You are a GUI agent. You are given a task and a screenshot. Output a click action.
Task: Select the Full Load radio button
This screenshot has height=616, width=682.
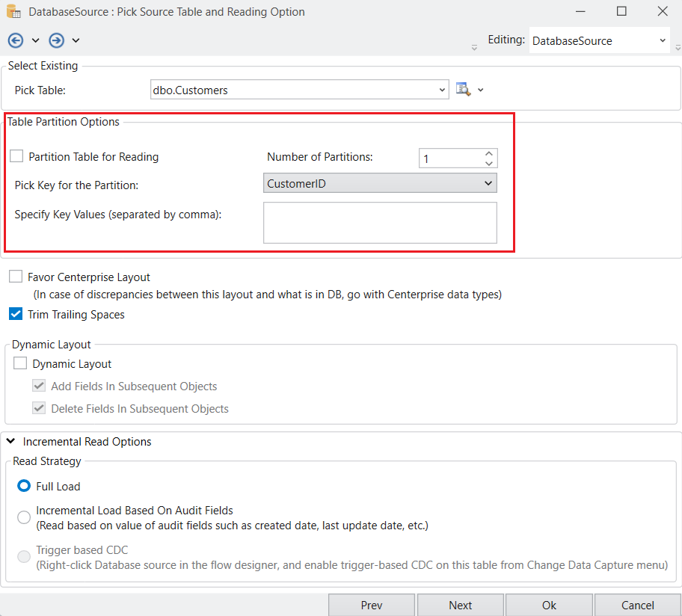24,486
